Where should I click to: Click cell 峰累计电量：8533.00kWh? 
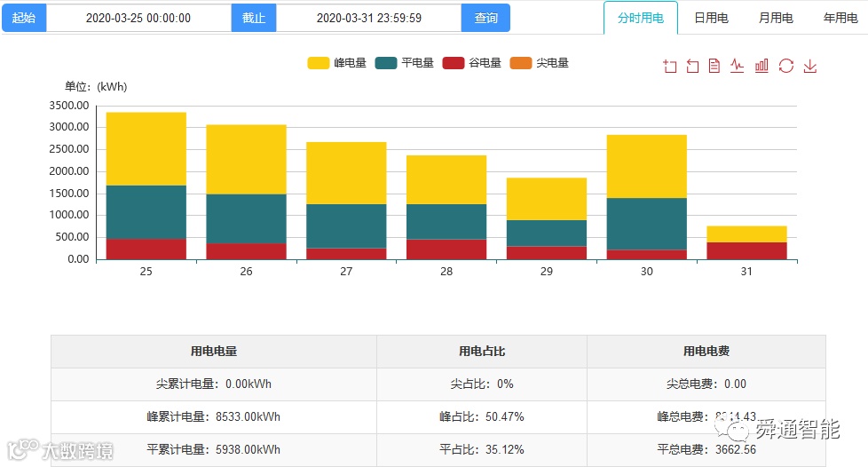pos(214,416)
